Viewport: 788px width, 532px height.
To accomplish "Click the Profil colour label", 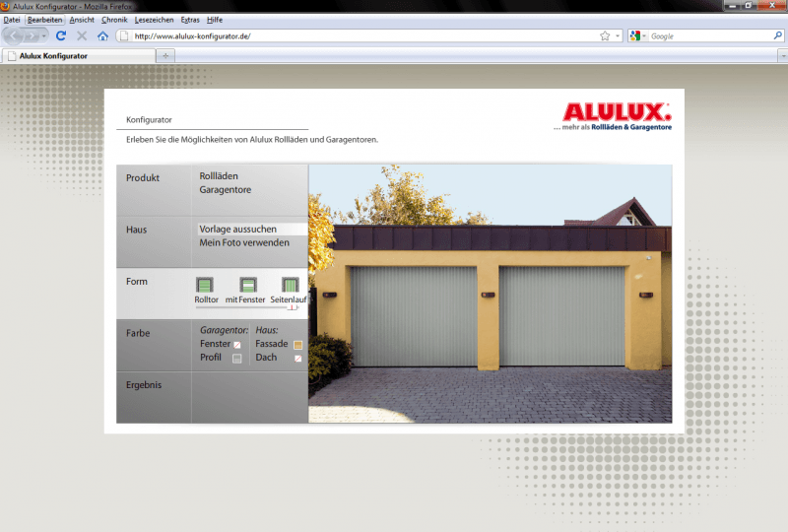I will click(x=211, y=357).
